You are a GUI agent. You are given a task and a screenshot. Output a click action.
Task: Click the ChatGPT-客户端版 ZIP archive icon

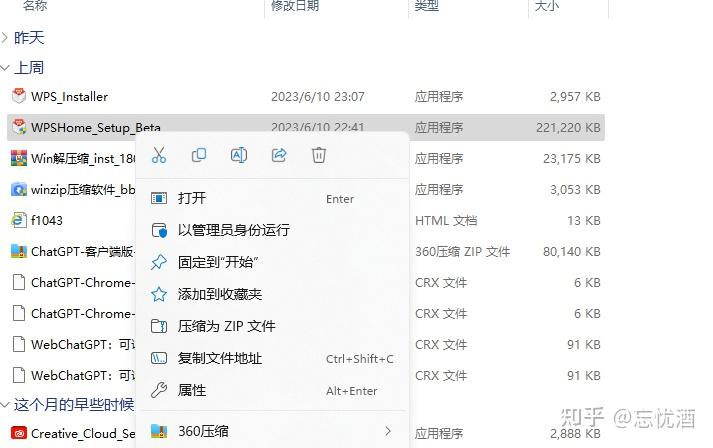click(19, 251)
